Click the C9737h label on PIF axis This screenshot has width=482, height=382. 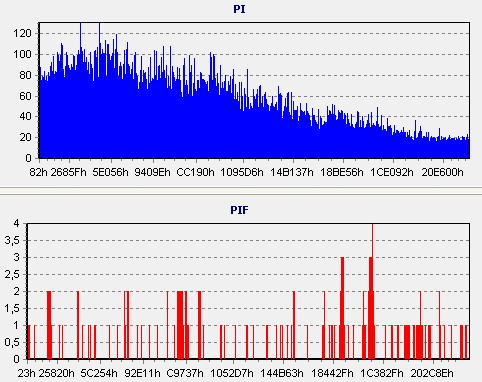coord(185,373)
